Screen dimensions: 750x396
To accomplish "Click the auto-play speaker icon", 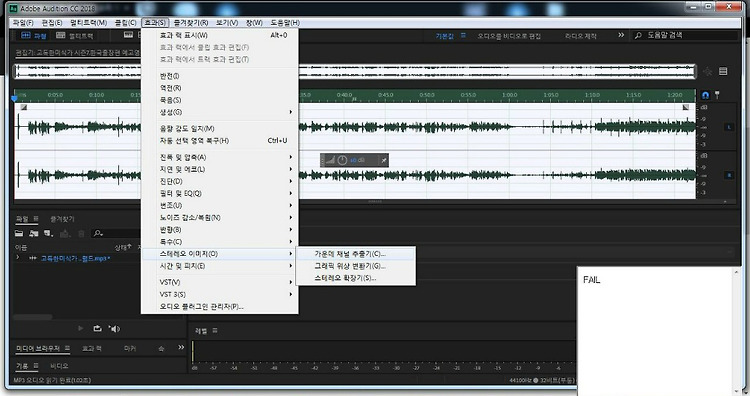I will pyautogui.click(x=114, y=329).
